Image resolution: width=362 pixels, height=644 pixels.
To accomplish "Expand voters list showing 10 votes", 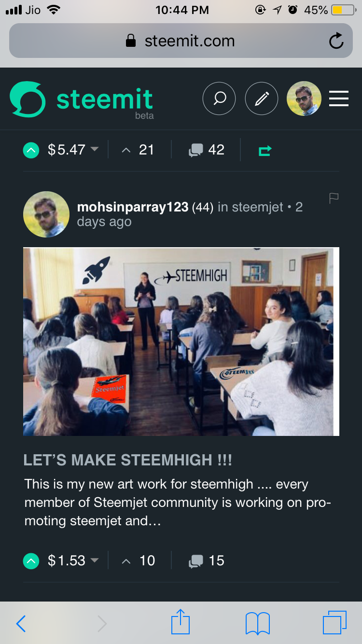I will 138,560.
